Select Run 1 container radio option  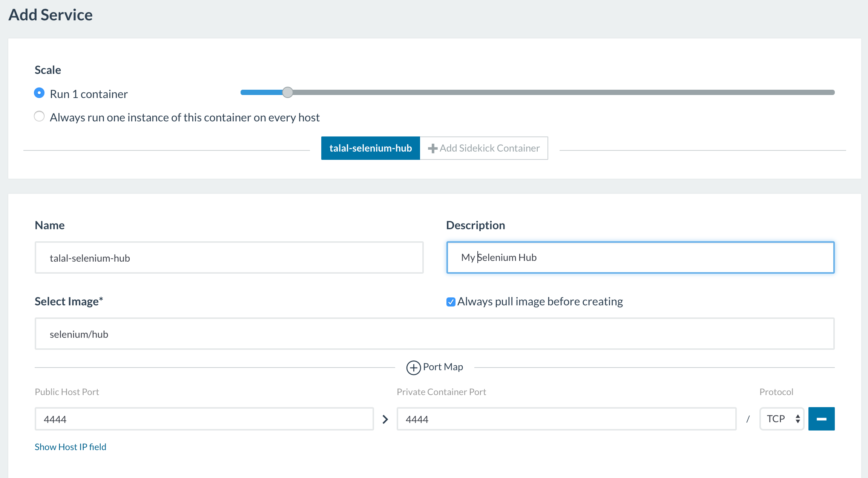click(39, 93)
